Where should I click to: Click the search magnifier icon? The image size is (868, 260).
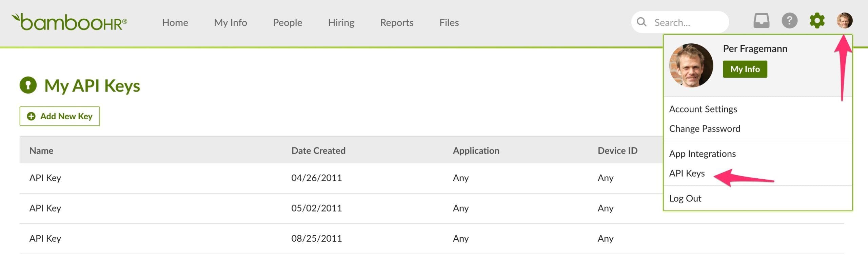coord(642,22)
